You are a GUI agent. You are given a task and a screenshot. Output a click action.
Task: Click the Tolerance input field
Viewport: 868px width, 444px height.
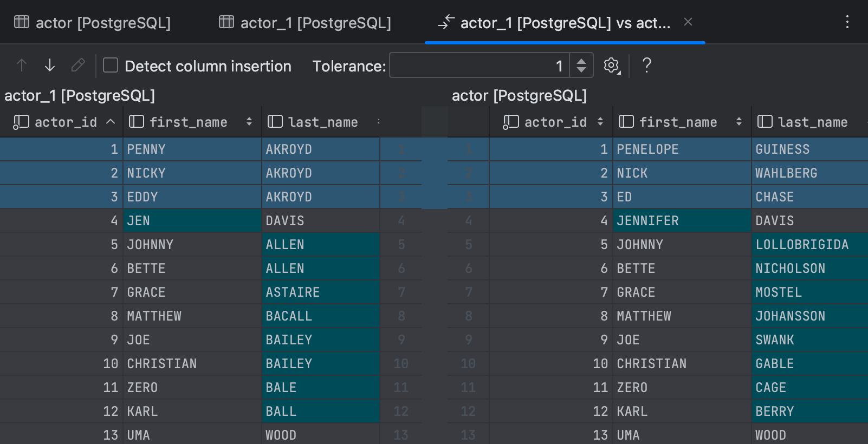click(x=480, y=66)
